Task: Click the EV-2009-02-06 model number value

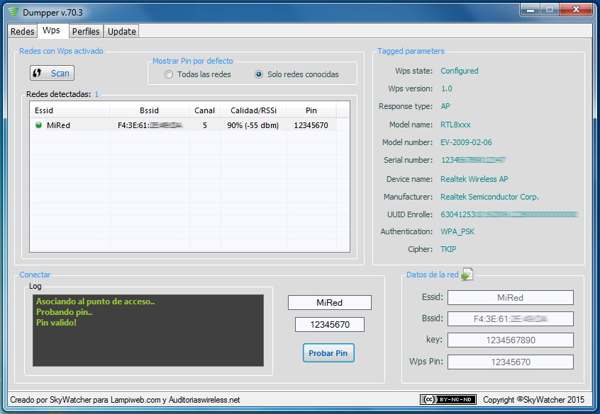Action: [x=466, y=142]
